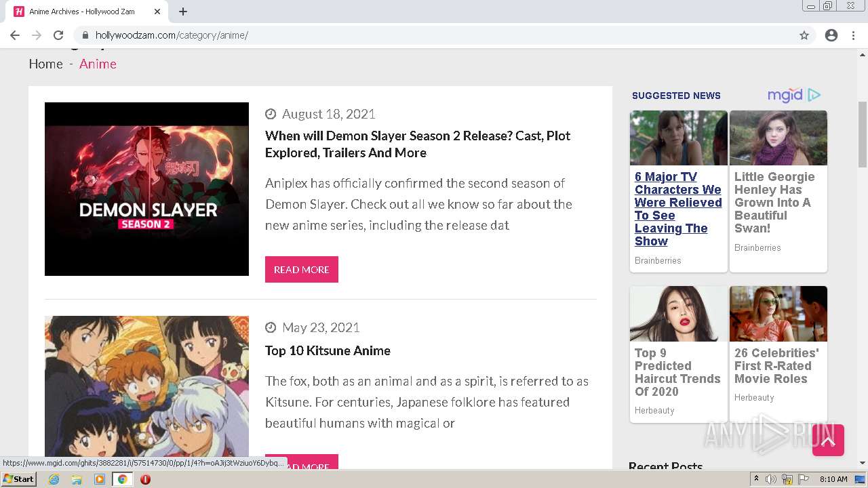Open 6 Major TV Characters ad

677,209
